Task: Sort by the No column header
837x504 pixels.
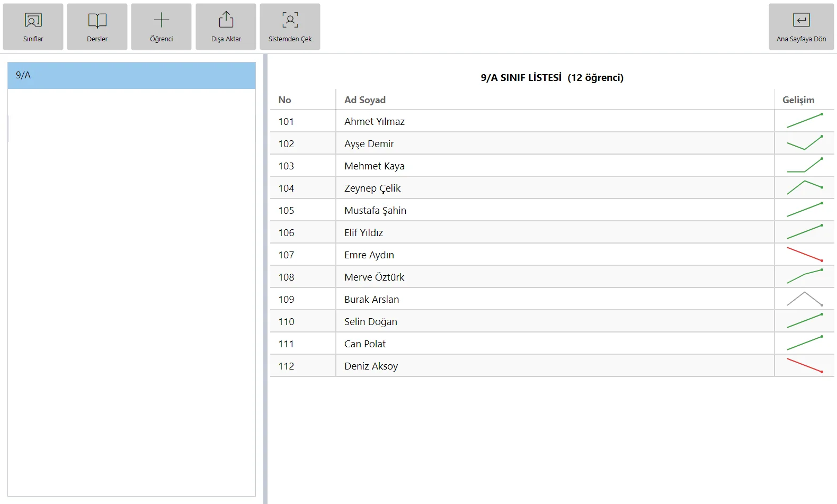Action: 284,100
